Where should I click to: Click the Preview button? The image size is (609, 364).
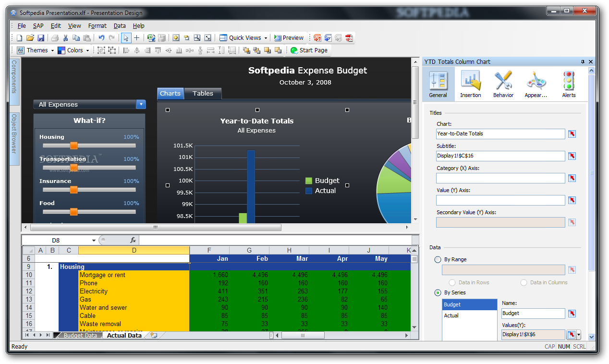click(289, 38)
